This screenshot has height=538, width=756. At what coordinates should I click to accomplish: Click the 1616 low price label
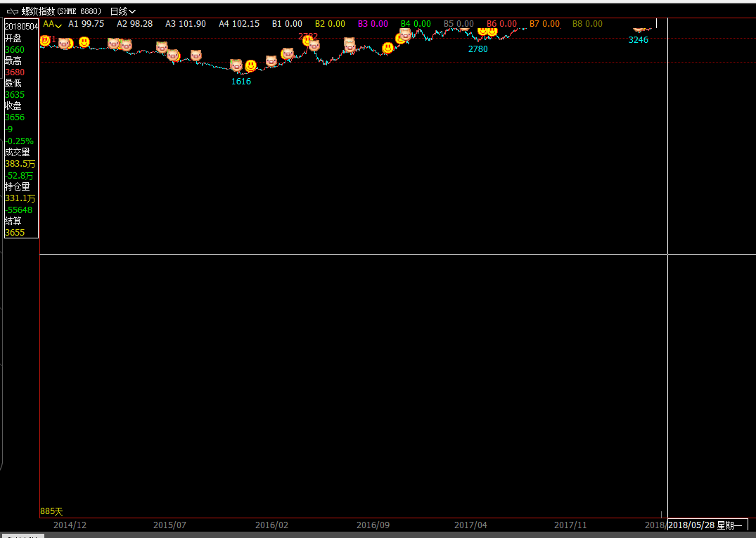(x=241, y=82)
